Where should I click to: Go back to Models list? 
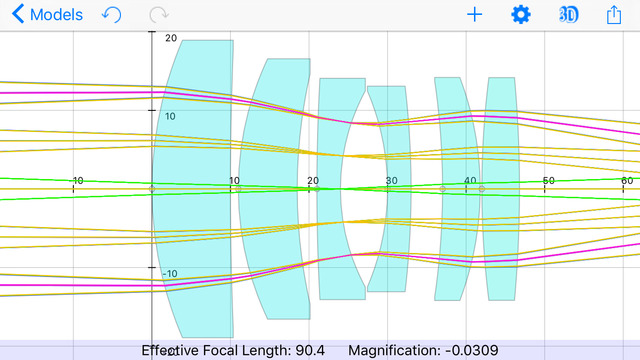point(47,15)
